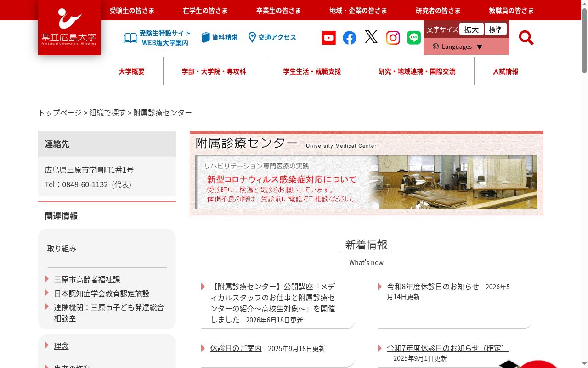Reset text size with the 標準 button

coord(496,29)
